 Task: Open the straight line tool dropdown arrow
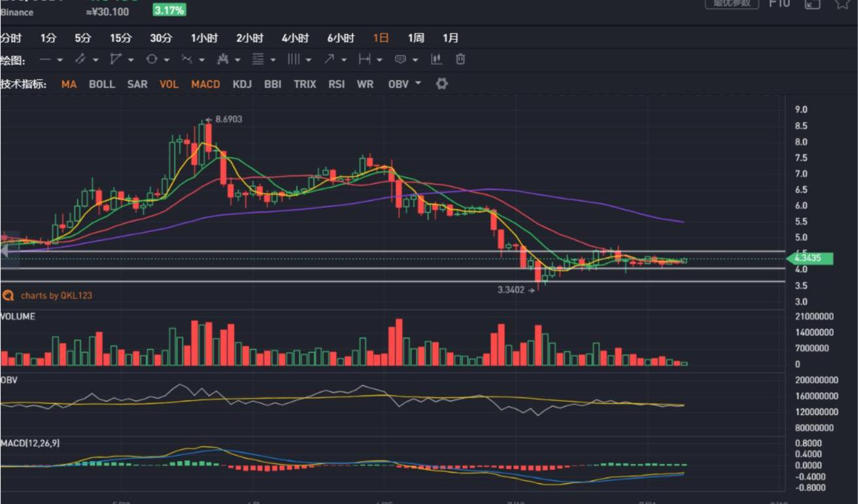click(x=60, y=60)
